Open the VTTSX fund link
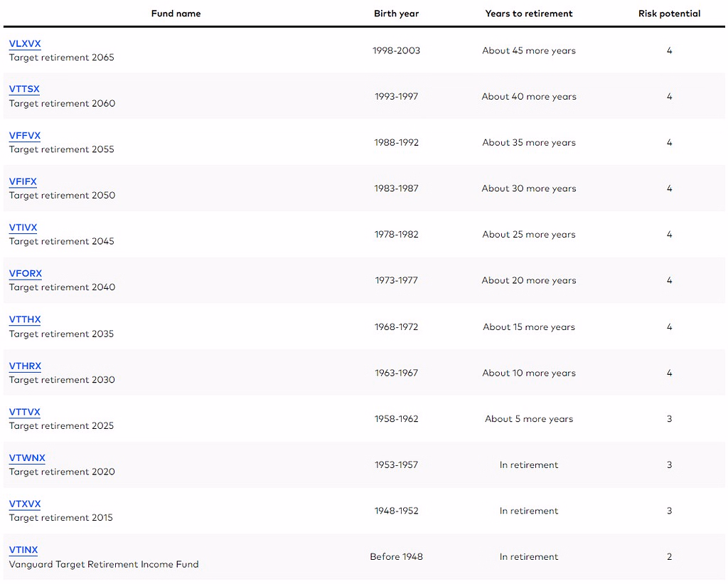 point(24,89)
